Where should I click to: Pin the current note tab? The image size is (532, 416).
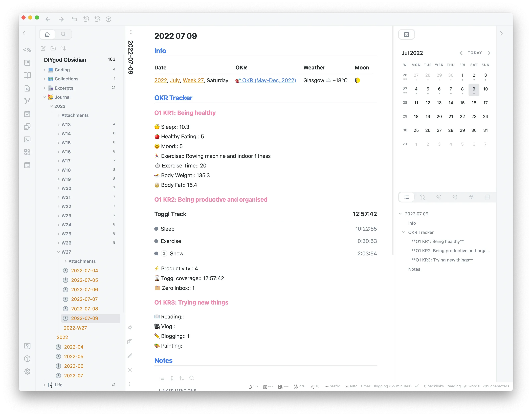[x=130, y=327]
